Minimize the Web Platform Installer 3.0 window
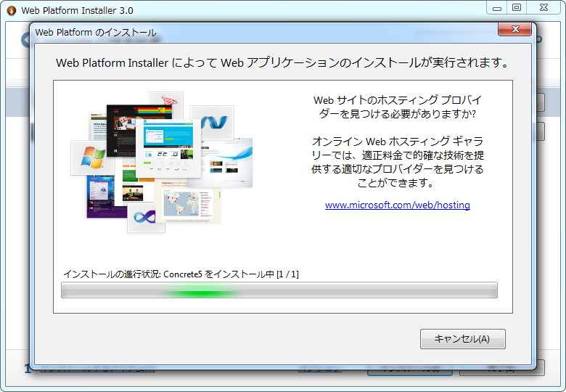Screen dimensions: 566x392 (497, 8)
